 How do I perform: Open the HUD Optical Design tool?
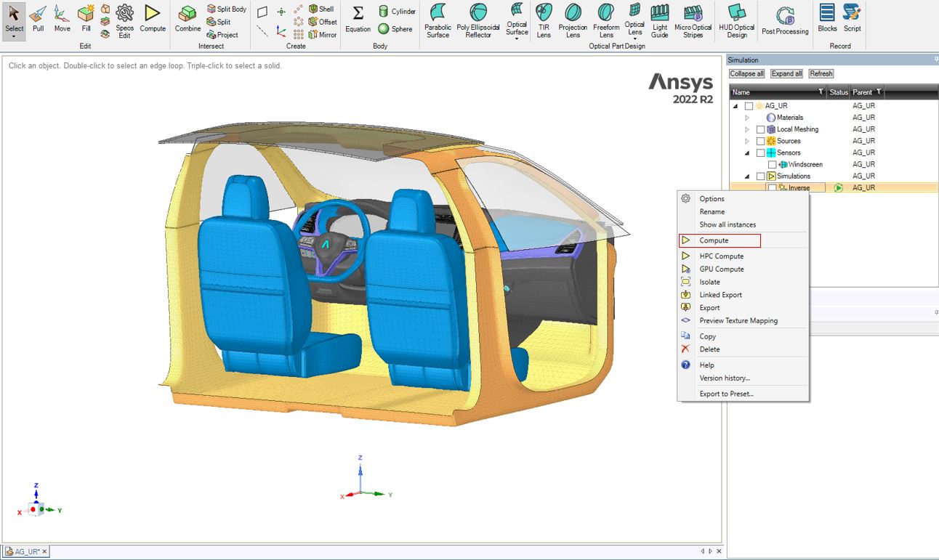click(x=736, y=20)
